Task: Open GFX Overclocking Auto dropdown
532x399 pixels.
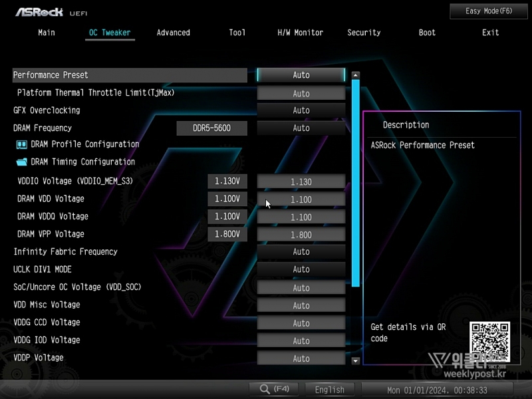Action: 301,110
